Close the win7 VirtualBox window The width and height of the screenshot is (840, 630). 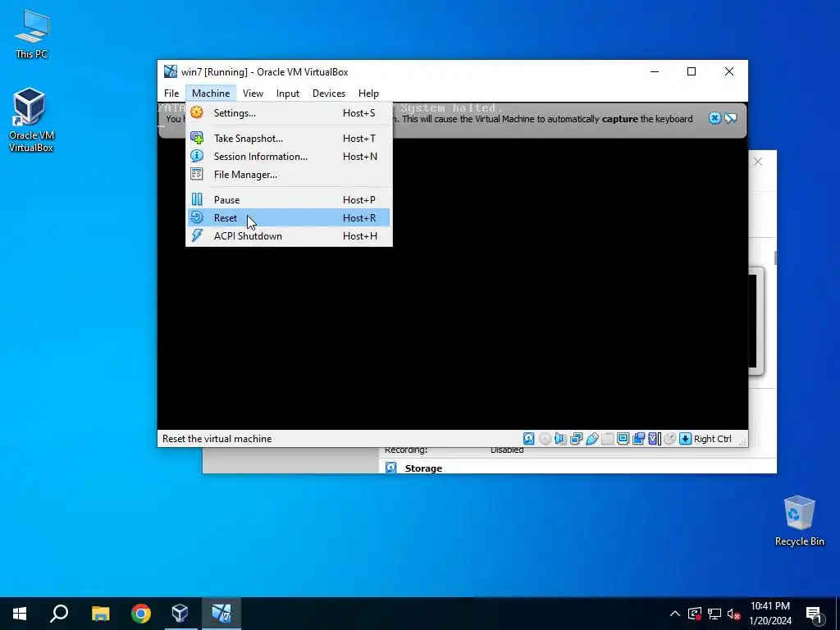click(729, 72)
